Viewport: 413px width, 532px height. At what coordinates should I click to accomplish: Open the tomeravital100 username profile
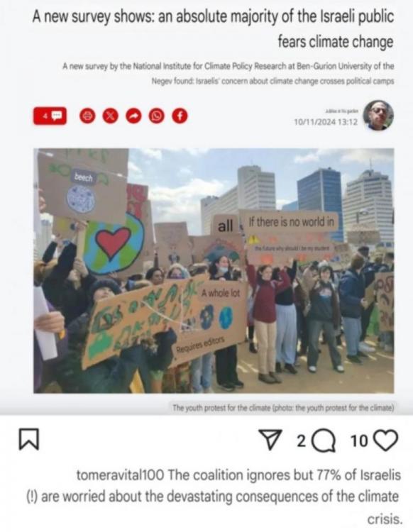(120, 475)
